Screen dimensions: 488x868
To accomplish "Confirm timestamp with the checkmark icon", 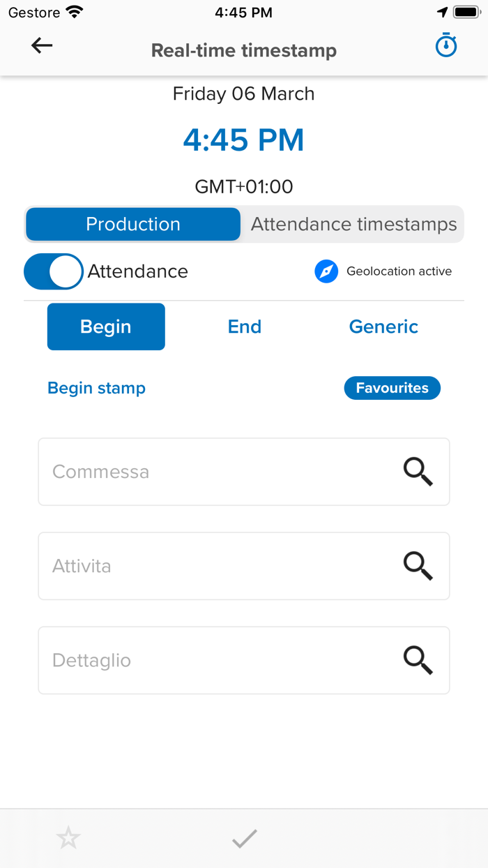I will 243,837.
